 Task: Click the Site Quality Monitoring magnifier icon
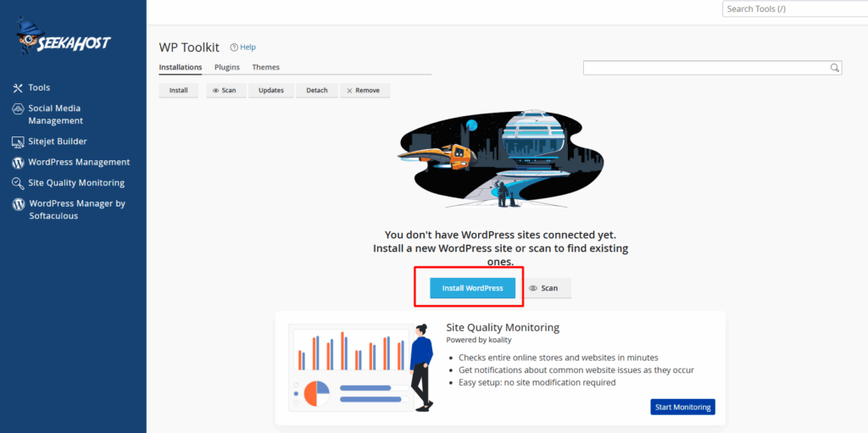(x=19, y=183)
